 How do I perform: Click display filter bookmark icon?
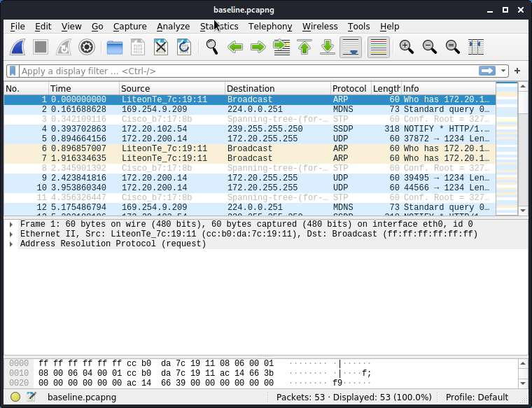coord(13,71)
